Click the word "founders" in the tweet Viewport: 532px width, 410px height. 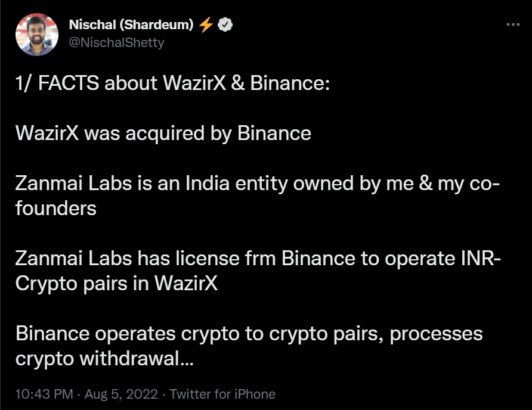[56, 208]
